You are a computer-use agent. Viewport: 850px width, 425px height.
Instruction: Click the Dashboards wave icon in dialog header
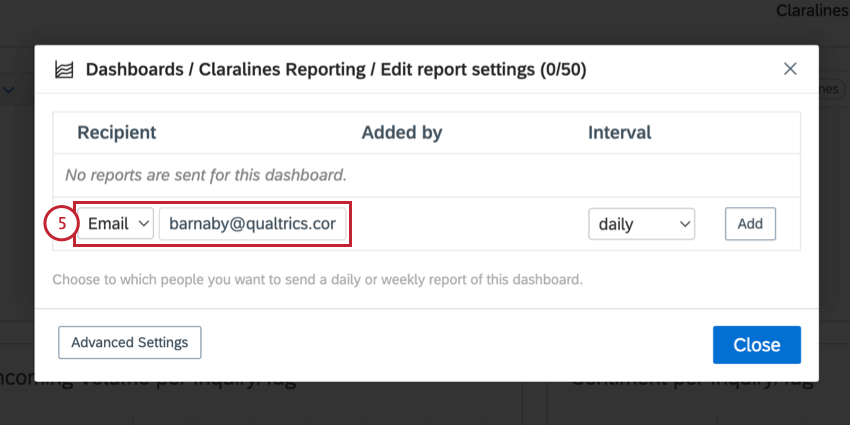(x=65, y=70)
